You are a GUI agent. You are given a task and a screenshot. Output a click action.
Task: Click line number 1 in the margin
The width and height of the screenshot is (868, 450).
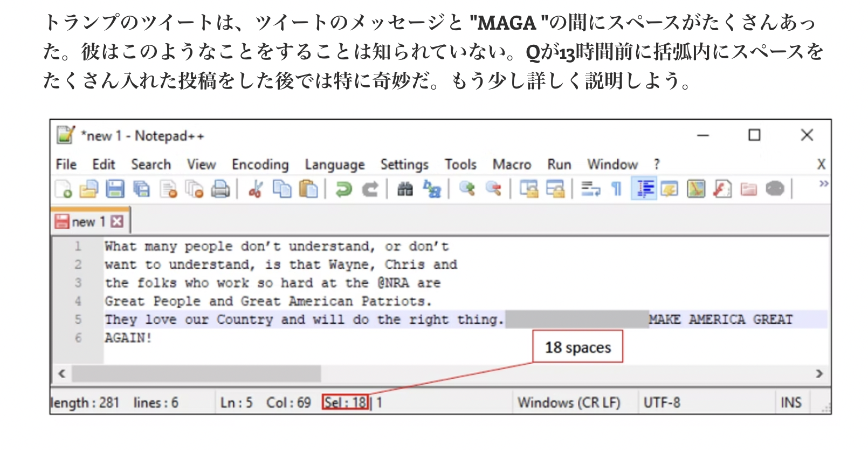pyautogui.click(x=78, y=246)
